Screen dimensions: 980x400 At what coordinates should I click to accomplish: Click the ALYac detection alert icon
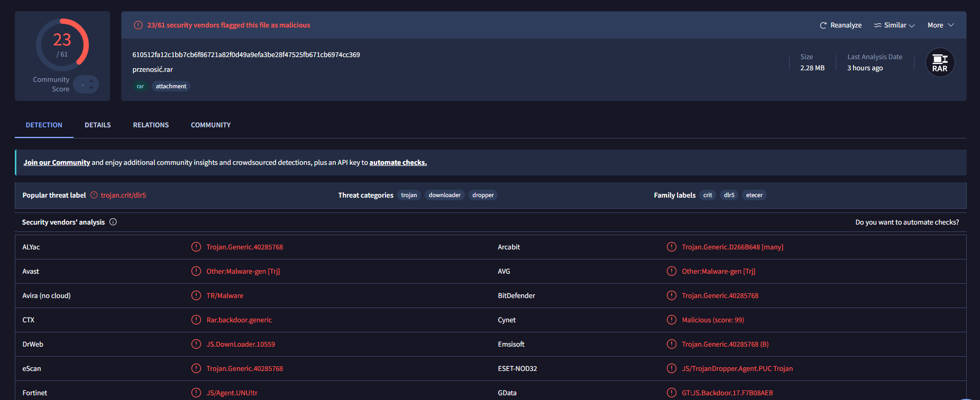(196, 247)
